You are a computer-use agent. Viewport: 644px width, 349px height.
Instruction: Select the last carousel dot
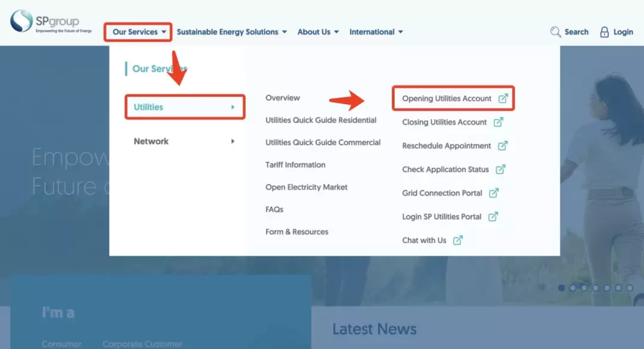pos(630,288)
